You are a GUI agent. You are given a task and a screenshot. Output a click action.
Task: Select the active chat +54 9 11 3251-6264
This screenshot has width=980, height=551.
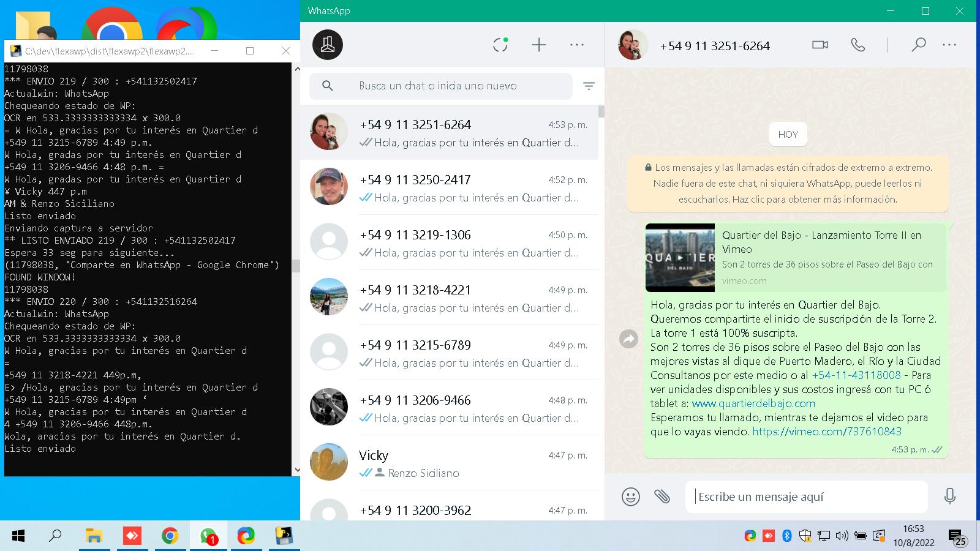tap(449, 132)
